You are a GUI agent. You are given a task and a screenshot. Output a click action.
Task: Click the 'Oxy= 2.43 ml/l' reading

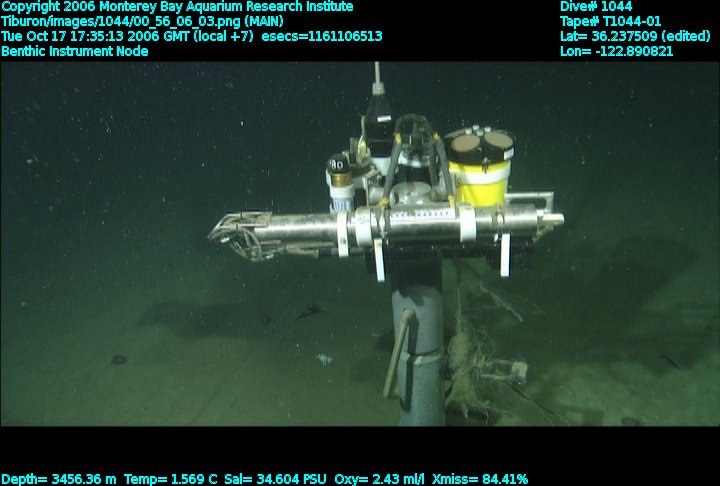click(x=379, y=479)
